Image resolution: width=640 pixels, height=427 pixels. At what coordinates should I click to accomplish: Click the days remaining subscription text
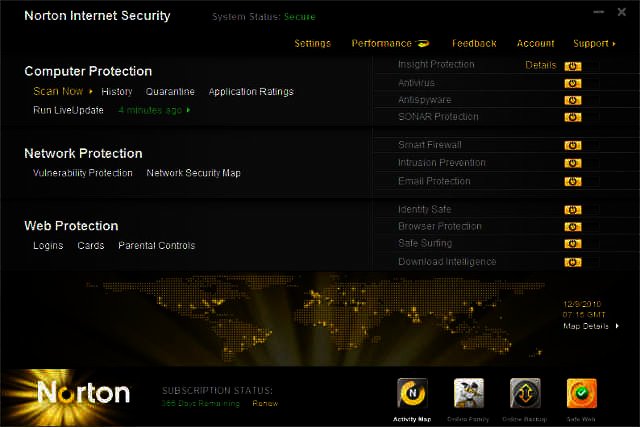pyautogui.click(x=201, y=403)
